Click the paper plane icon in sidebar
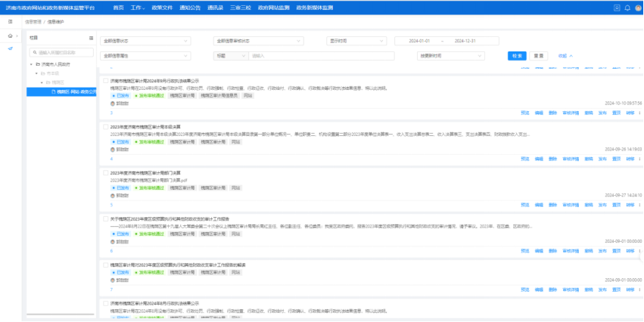 pos(10,48)
